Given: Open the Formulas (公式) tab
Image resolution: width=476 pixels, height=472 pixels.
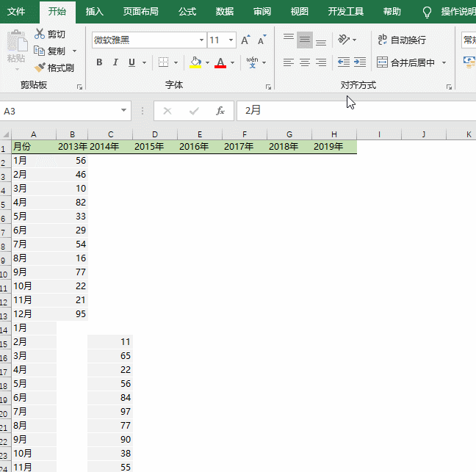Looking at the screenshot, I should [187, 11].
